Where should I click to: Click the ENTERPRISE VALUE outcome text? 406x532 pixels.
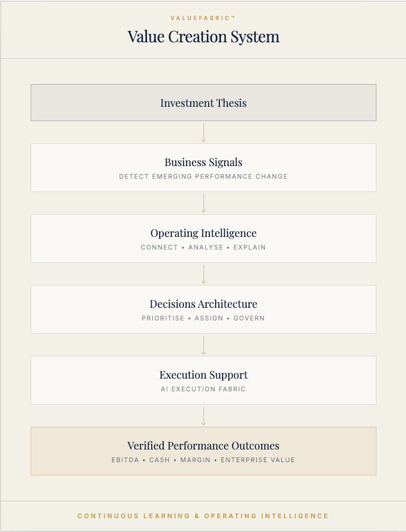(x=258, y=460)
